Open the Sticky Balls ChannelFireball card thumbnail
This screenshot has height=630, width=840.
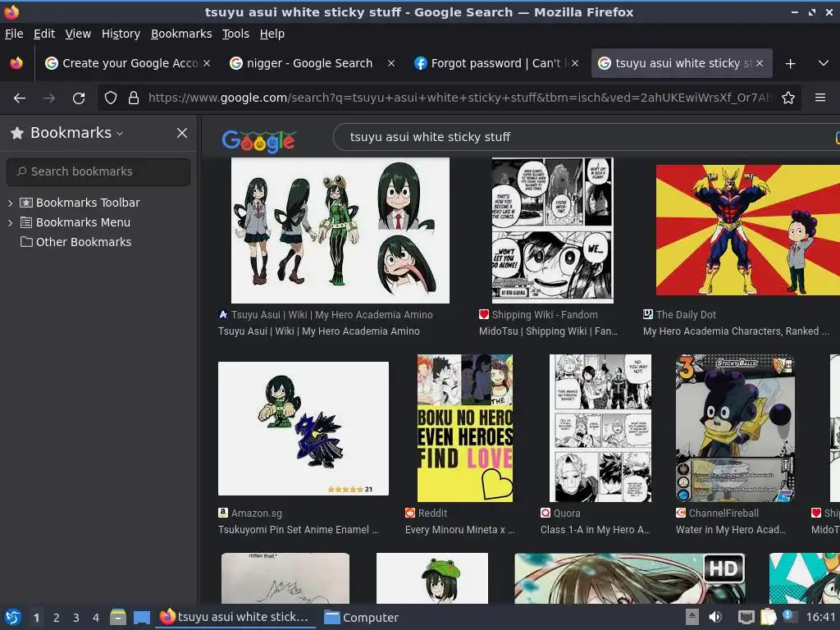click(x=735, y=428)
